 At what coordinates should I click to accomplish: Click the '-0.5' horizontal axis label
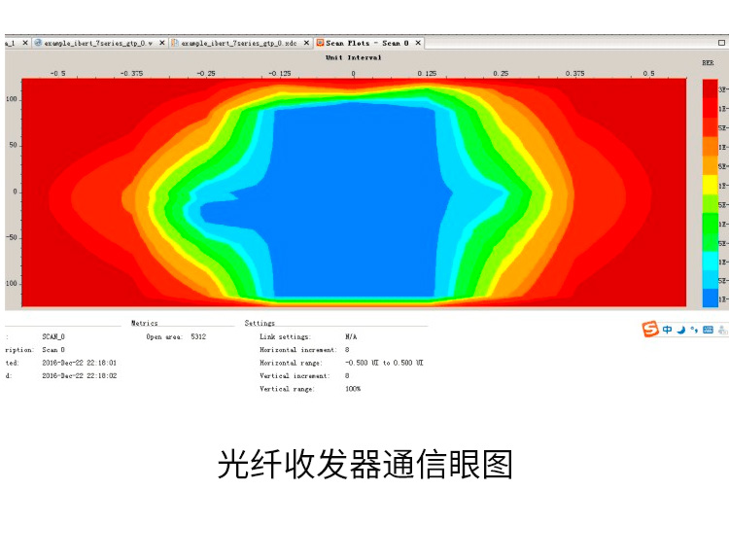(57, 74)
